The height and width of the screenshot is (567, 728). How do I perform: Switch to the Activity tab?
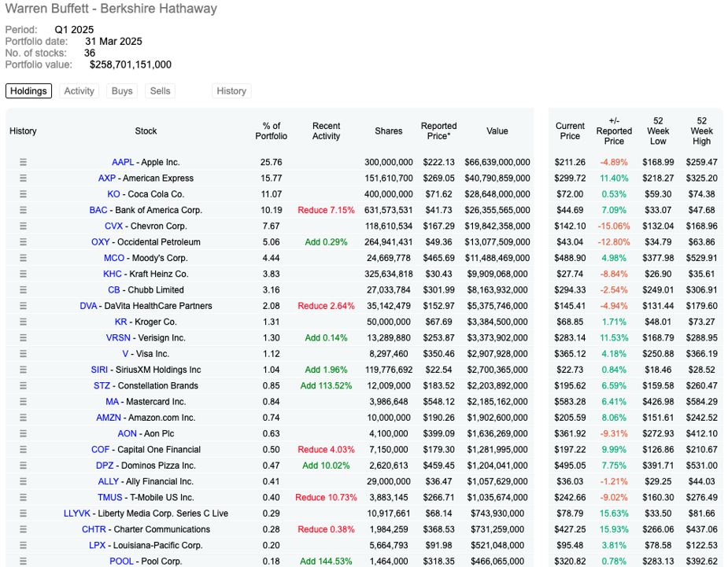click(x=79, y=91)
